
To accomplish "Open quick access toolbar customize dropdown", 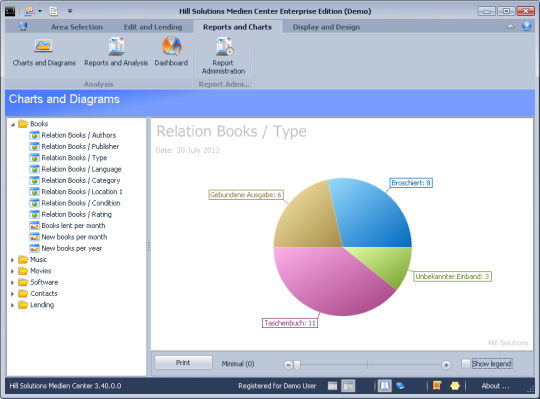I will point(70,11).
